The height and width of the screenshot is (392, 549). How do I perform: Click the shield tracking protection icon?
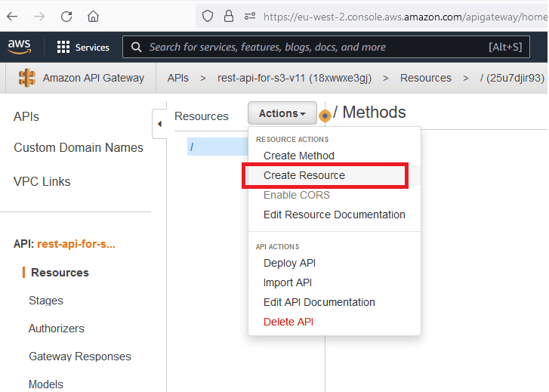(x=208, y=16)
